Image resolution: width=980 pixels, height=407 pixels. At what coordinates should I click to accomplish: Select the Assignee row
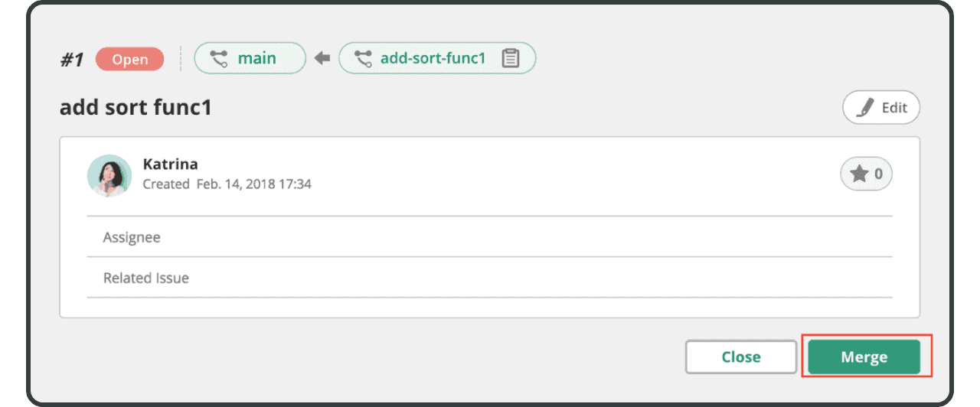[x=490, y=237]
